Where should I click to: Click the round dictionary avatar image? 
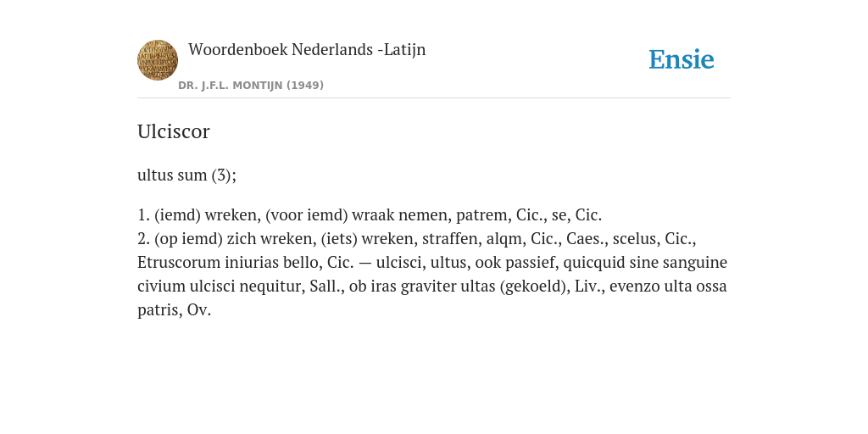[x=158, y=60]
